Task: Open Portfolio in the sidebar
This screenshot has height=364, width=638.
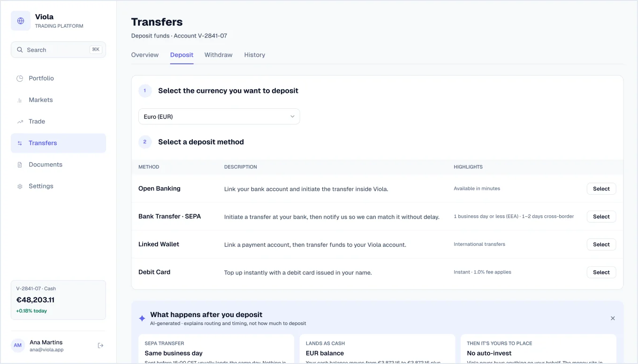Action: (x=58, y=78)
